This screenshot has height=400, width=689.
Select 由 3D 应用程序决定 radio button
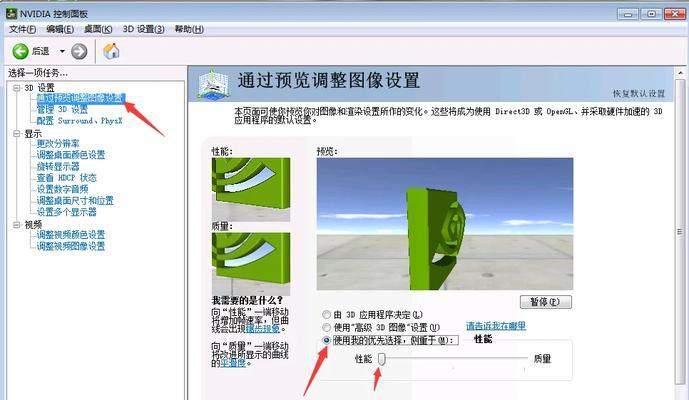326,315
